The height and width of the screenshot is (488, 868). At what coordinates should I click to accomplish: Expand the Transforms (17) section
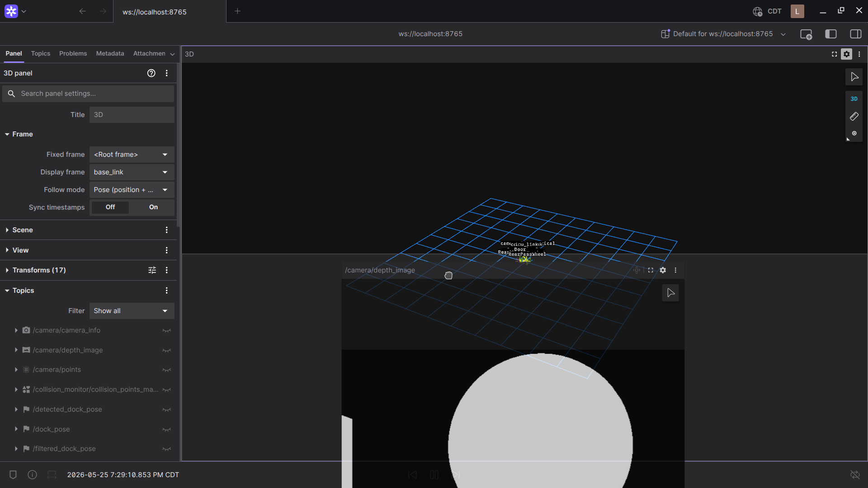click(x=39, y=270)
